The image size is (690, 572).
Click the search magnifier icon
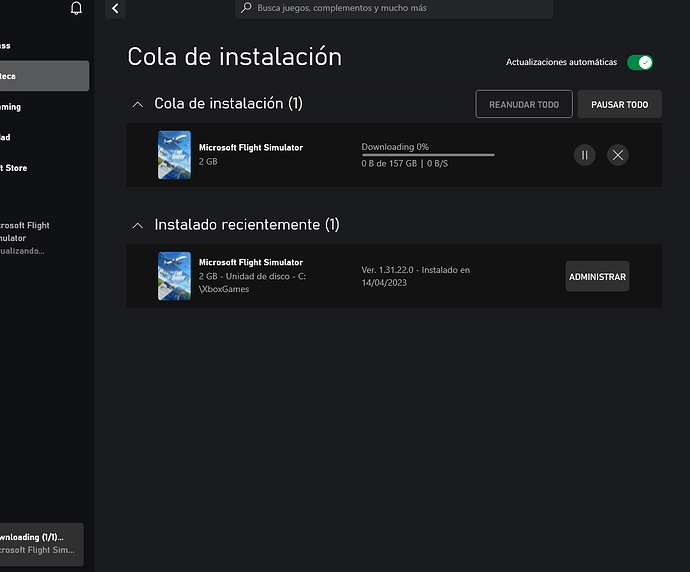tap(246, 7)
